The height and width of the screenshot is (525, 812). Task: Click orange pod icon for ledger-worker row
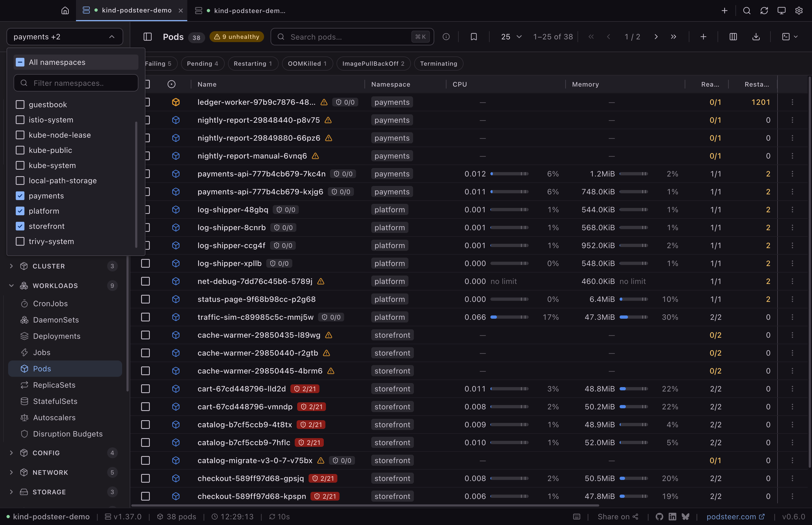point(176,102)
